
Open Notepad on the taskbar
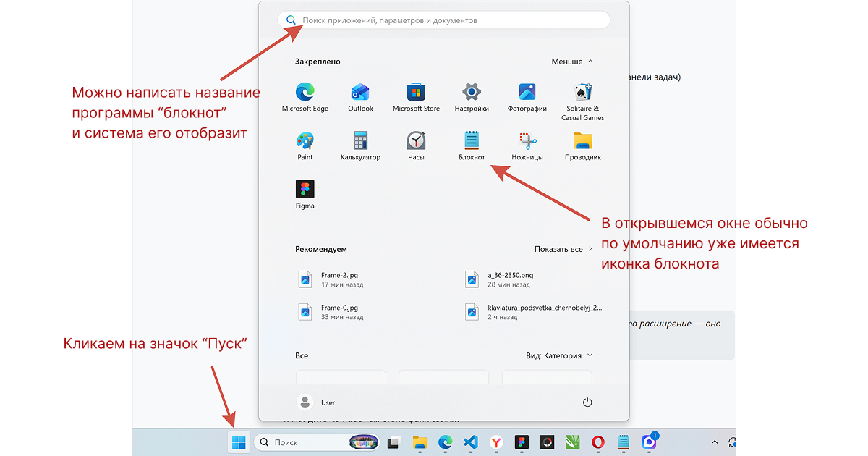click(x=624, y=442)
